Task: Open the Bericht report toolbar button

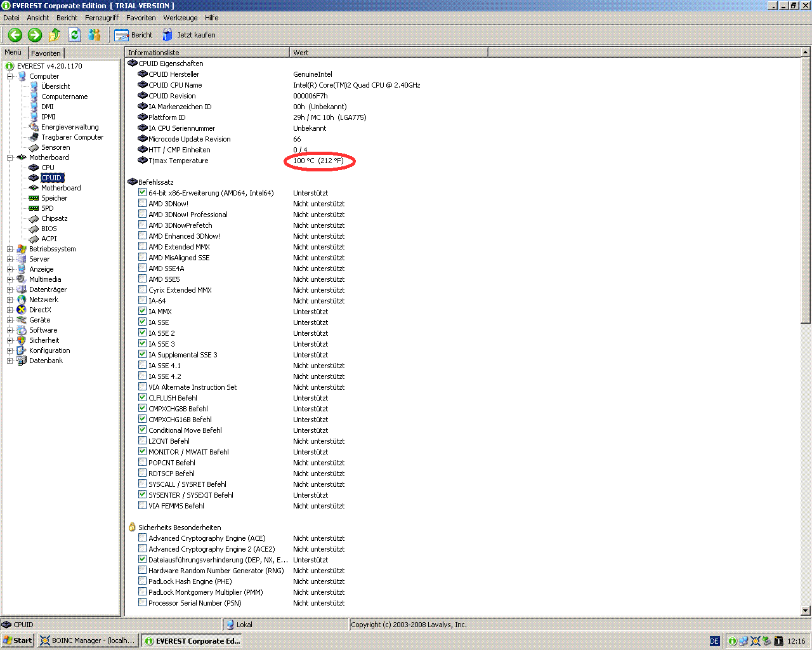Action: click(134, 35)
